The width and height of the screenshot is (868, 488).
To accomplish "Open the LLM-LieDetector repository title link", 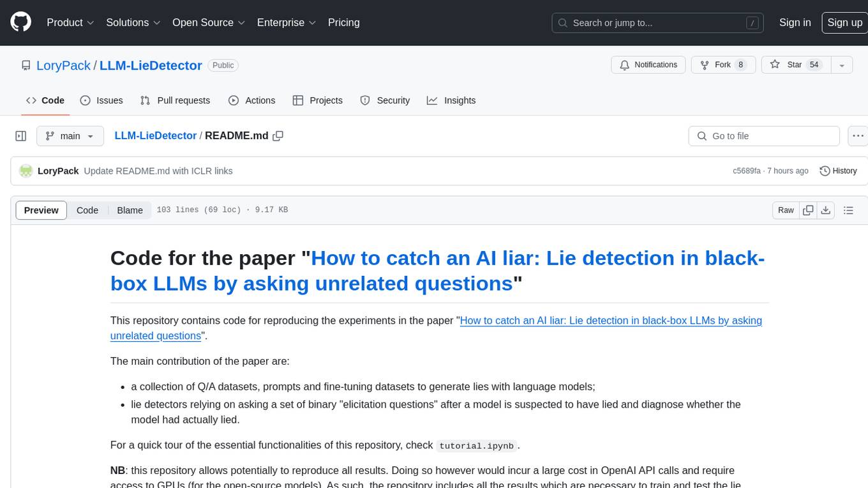I will (x=151, y=65).
